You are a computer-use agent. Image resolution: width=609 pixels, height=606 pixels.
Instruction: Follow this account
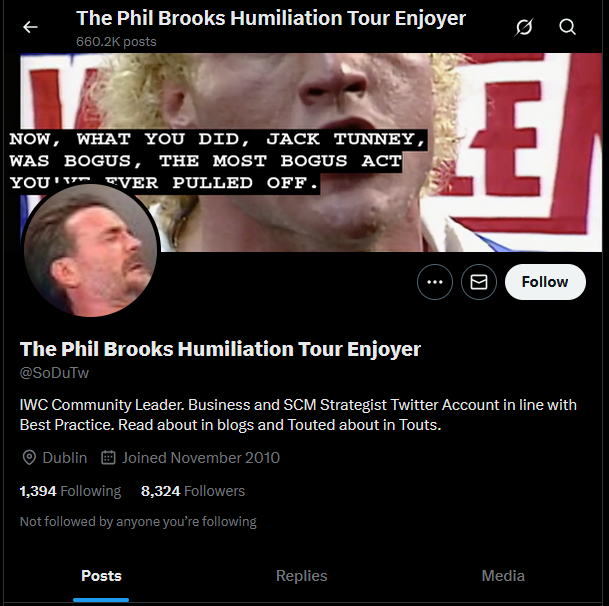[545, 282]
